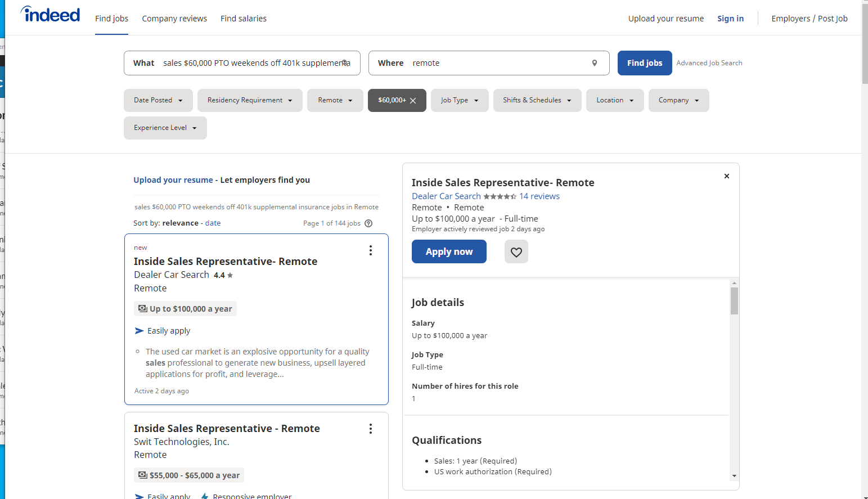Click Apply now for the remote sales job
The image size is (868, 499).
[x=449, y=251]
